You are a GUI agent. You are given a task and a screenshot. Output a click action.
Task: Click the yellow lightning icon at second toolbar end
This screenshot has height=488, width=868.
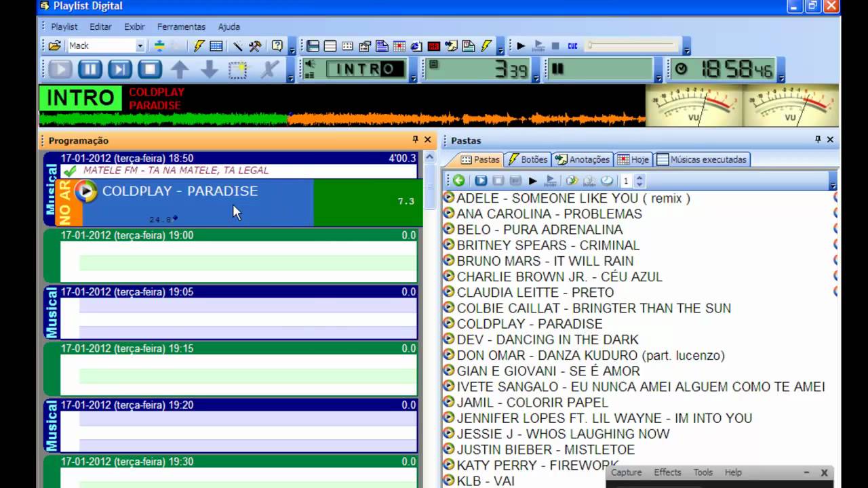coord(486,46)
